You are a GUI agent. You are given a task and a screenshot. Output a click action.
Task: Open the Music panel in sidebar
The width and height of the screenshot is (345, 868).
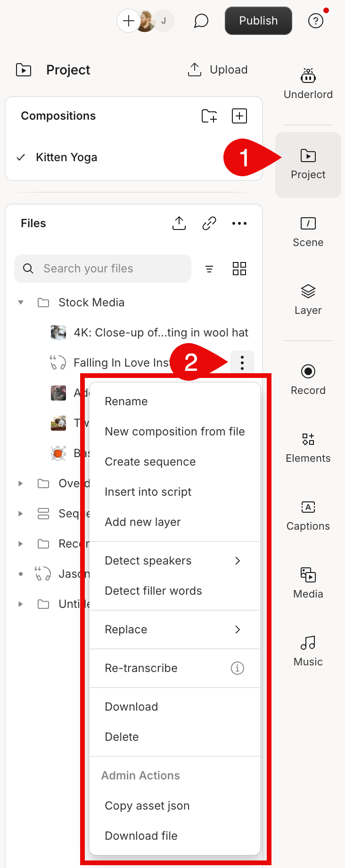[x=308, y=650]
